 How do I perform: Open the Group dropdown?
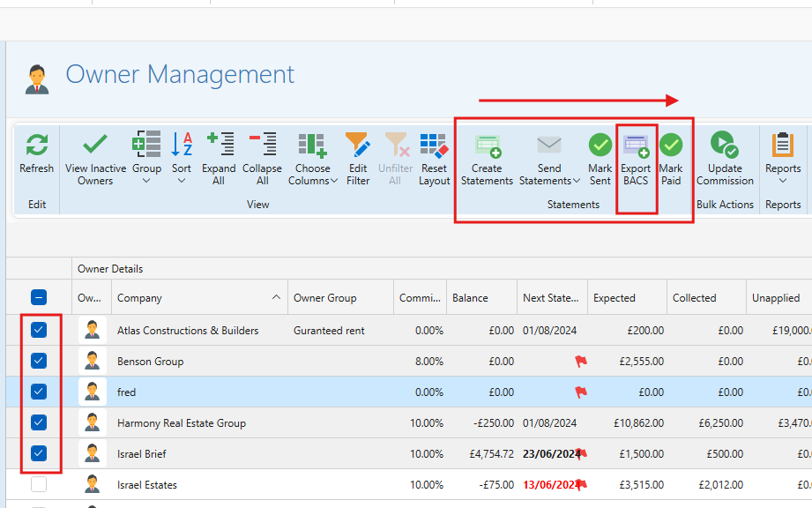pos(146,181)
